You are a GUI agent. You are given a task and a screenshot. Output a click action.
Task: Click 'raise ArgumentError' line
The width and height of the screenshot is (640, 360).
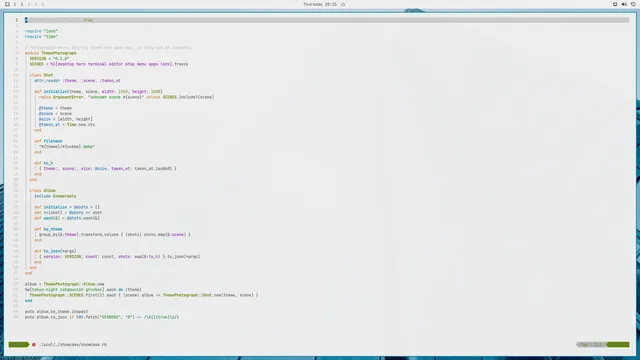127,97
